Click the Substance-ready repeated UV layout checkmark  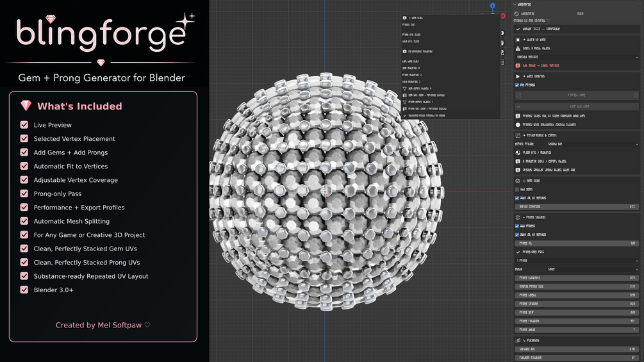point(404,116)
